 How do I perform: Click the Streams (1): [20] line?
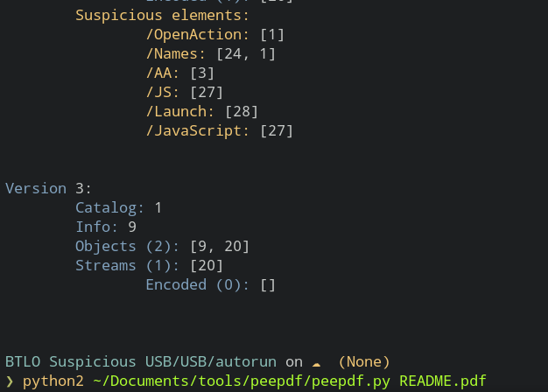pos(149,265)
